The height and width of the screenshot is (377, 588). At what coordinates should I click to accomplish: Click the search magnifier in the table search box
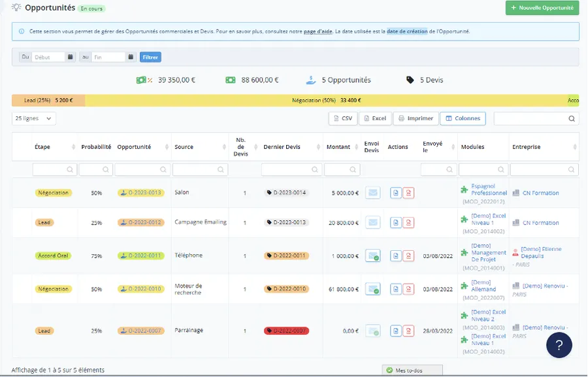point(572,118)
